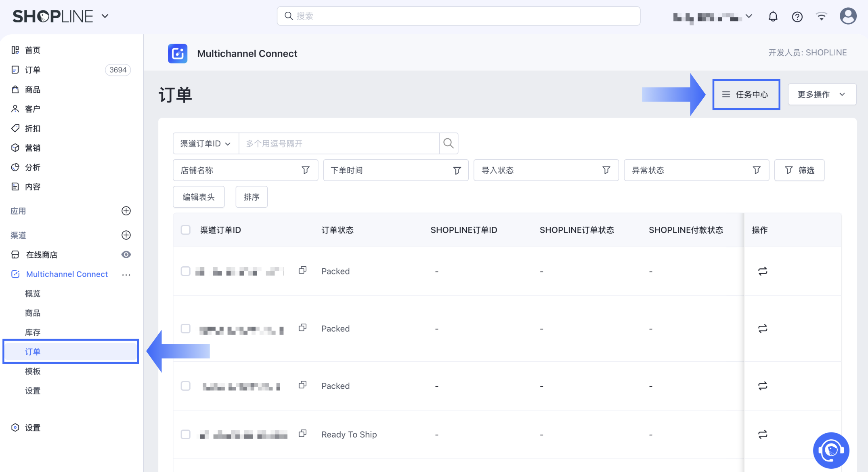Open the 任务中心 panel

click(x=746, y=94)
